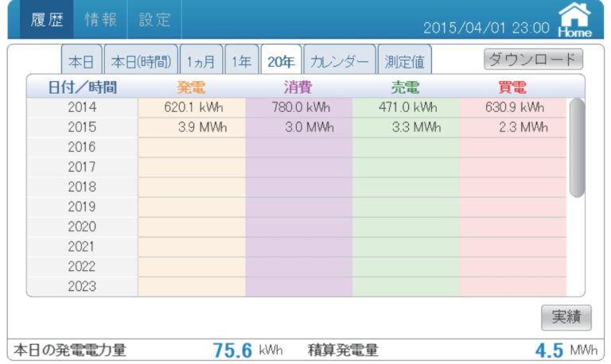Screen dimensions: 611x364
Task: Click the 630.9 kWh purchased value
Action: pos(515,107)
